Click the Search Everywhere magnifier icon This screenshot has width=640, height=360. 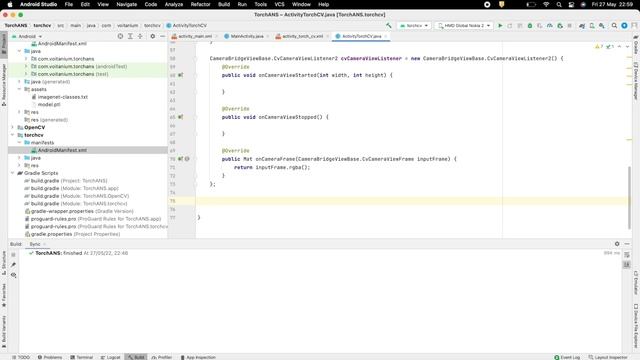tap(614, 25)
